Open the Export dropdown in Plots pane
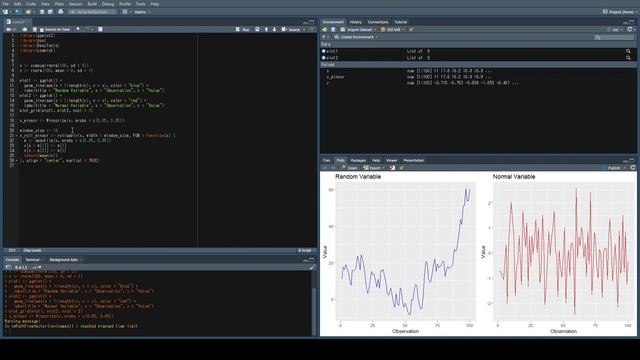 point(374,168)
